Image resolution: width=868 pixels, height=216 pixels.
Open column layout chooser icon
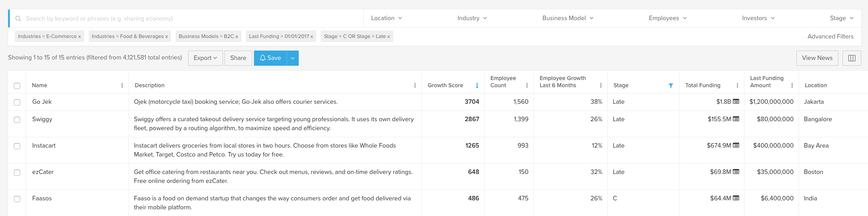click(851, 58)
